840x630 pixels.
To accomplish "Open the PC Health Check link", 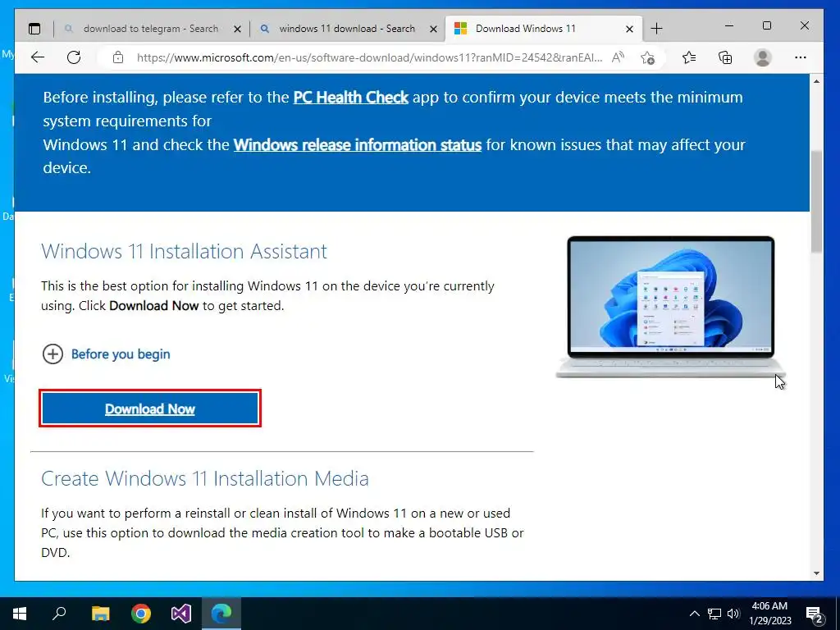I will [351, 98].
